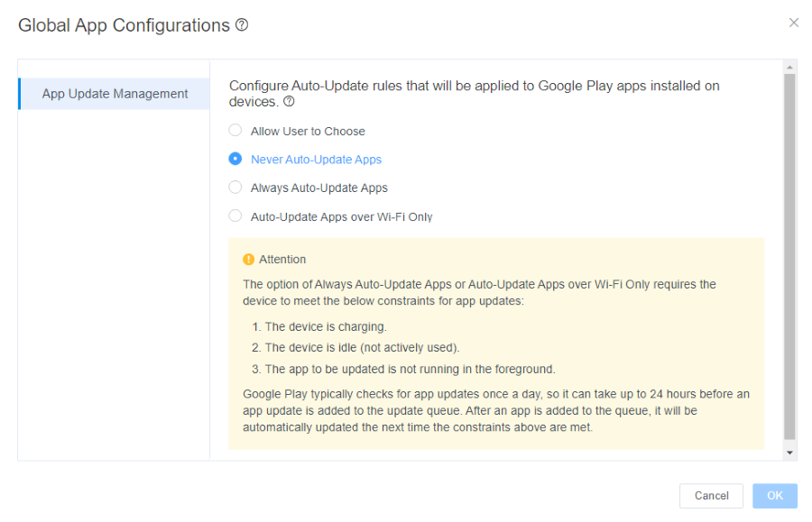Click the radio circle beside Allow User to Choose
Screen dimensions: 812x522
(x=235, y=130)
